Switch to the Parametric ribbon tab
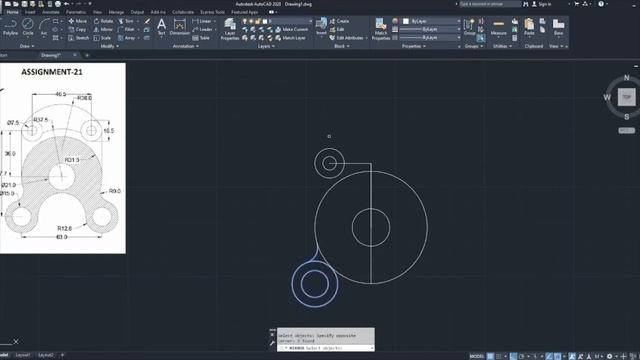The height and width of the screenshot is (360, 640). pos(76,12)
